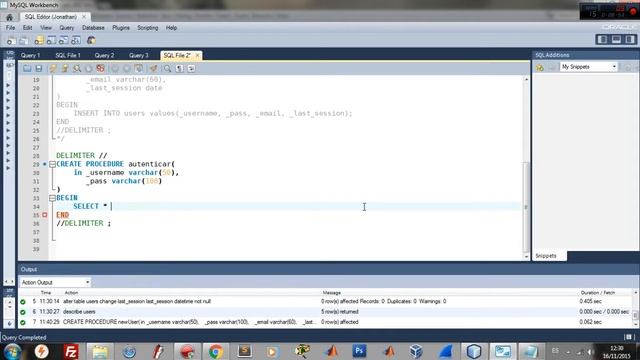The height and width of the screenshot is (360, 640).
Task: Click the error marker beside END line
Action: coord(45,215)
